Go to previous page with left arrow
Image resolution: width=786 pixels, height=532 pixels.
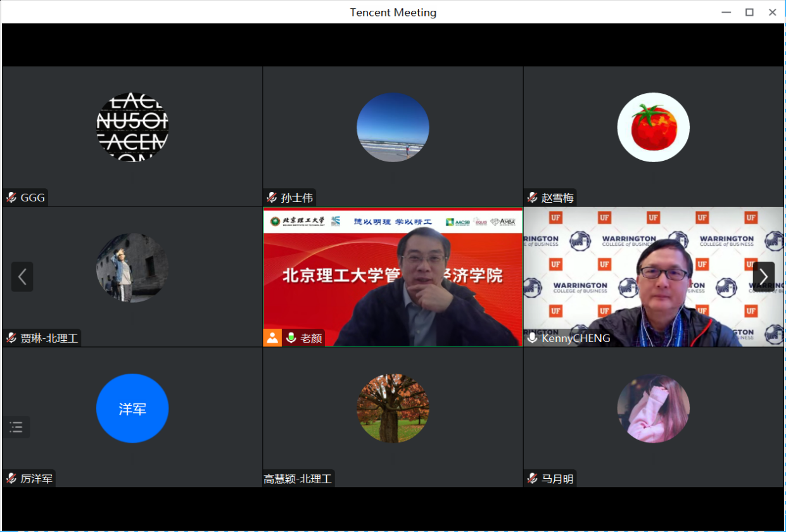[22, 277]
